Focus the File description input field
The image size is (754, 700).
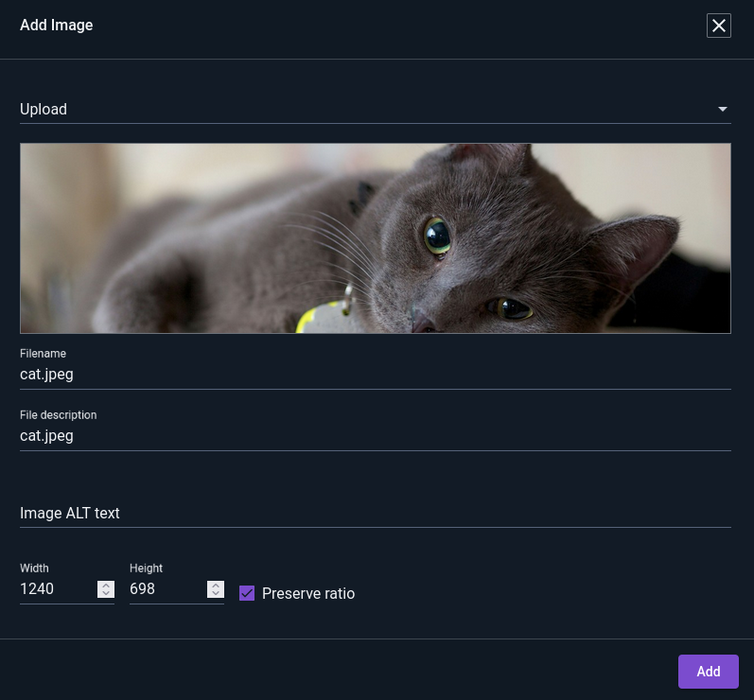tap(375, 435)
